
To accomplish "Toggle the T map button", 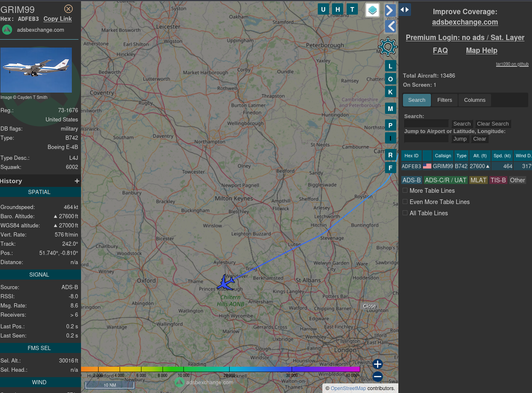I will 352,9.
